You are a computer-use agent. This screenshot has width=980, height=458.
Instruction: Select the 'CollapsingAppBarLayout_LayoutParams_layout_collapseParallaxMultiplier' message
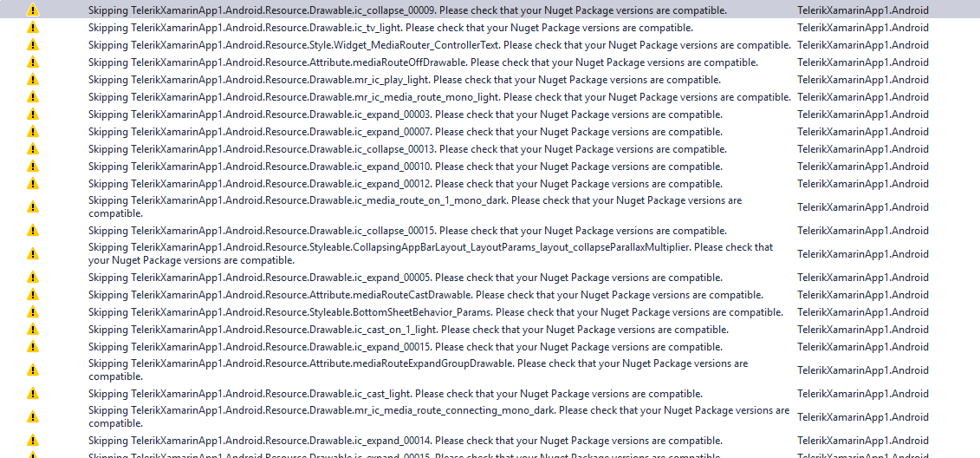pos(431,254)
